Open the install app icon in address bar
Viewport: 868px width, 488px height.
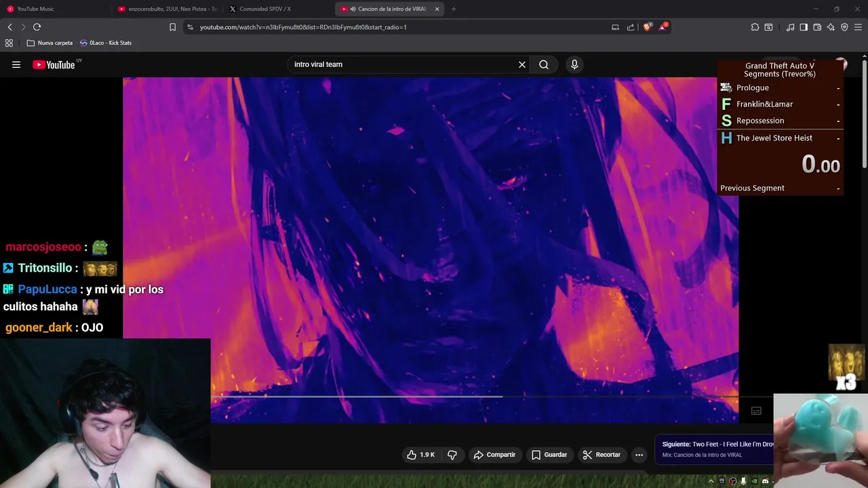tap(615, 27)
